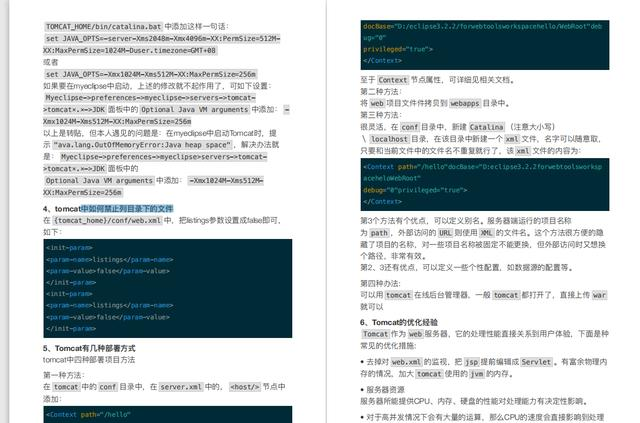Click the init-param listings code block

[168, 288]
